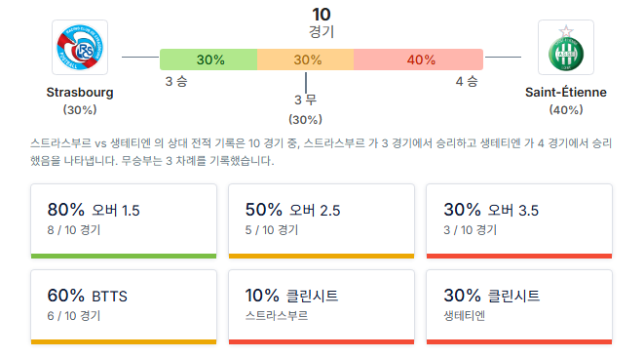Screen dimensions: 644x358
Task: Open the 10% 클린시트 스트라스부르 card
Action: point(322,307)
